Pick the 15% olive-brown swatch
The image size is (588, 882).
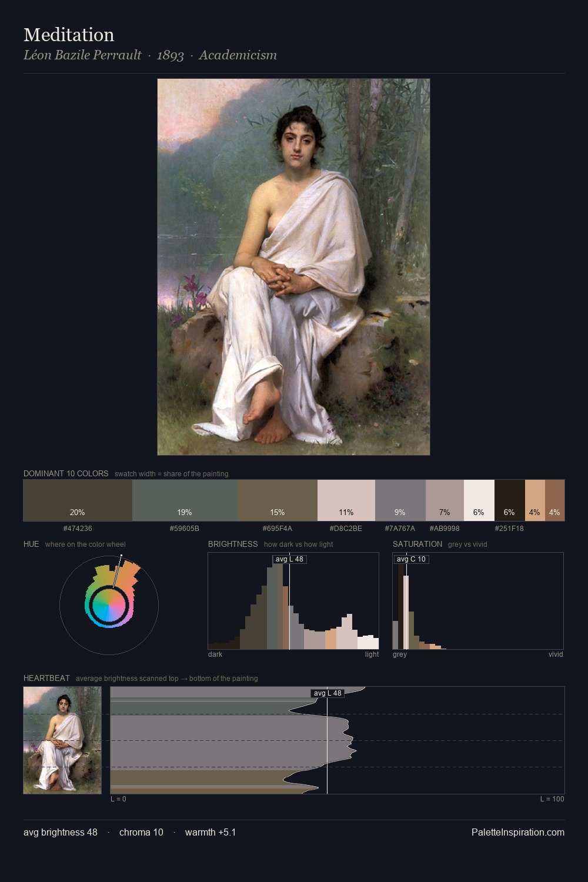pos(278,500)
